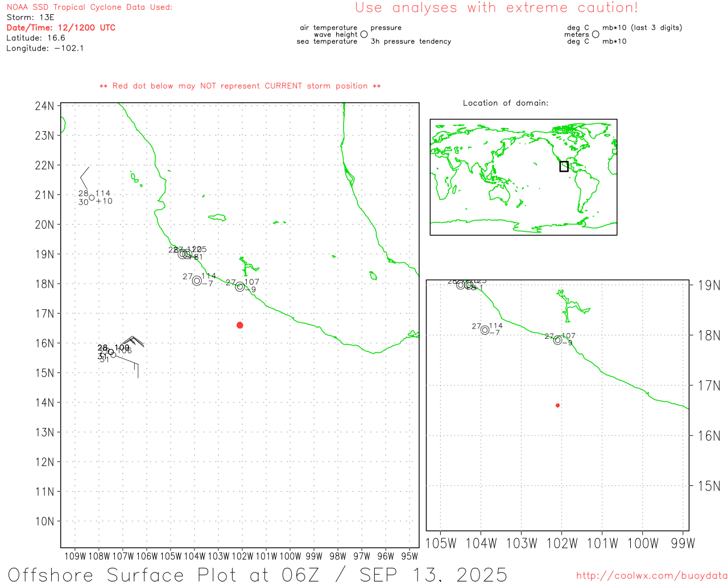728x582 pixels.
Task: Click the 102W label on inset map axis
Action: 562,543
